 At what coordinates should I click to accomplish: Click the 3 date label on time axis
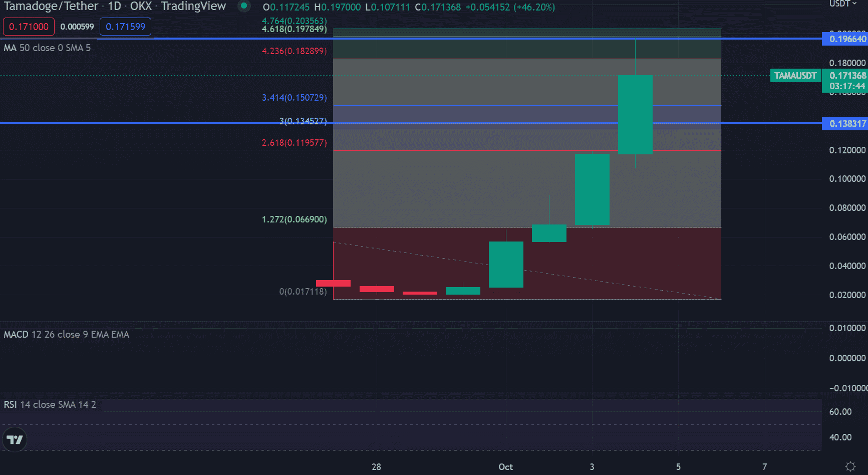point(592,467)
